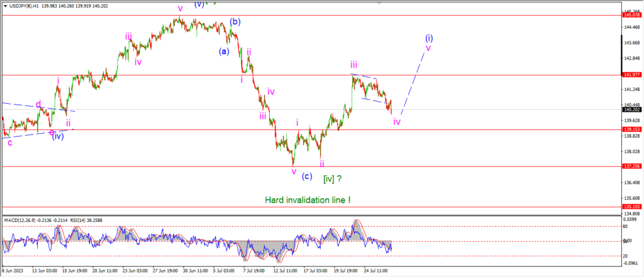Click the current price 140.202 label
The height and width of the screenshot is (277, 644).
631,109
